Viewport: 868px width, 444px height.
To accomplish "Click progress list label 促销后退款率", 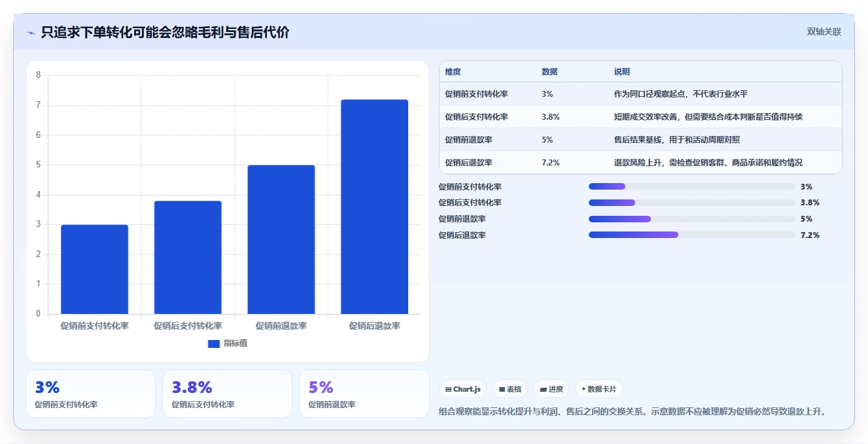I will click(x=462, y=235).
